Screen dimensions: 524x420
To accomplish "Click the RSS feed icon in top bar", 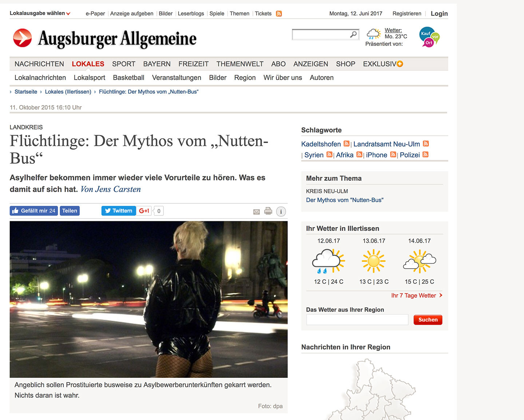I will click(279, 13).
